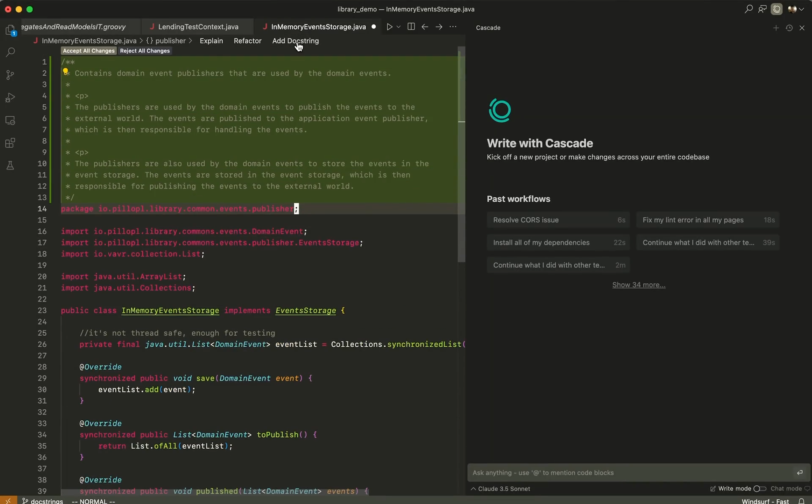Open the Search sidebar panel
The image size is (812, 504).
pos(10,52)
